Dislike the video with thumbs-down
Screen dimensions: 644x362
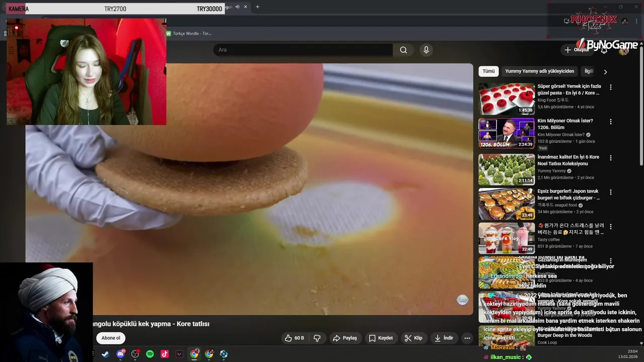pos(317,338)
